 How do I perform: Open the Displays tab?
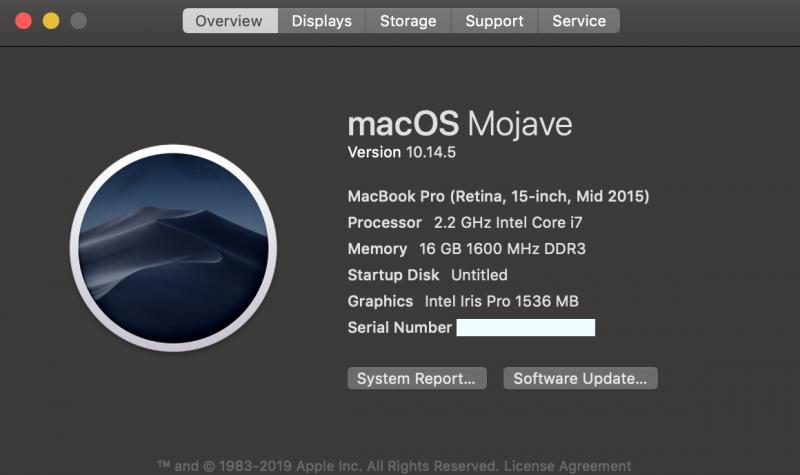[322, 21]
